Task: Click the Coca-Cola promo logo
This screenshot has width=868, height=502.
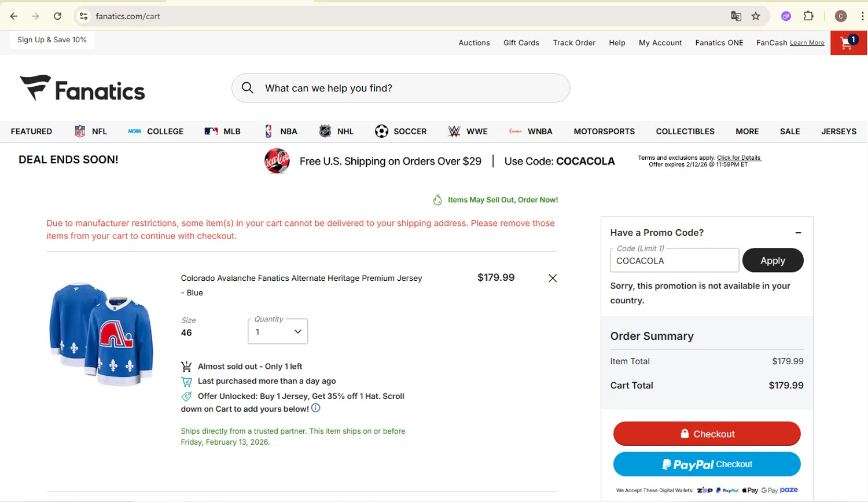Action: 277,161
